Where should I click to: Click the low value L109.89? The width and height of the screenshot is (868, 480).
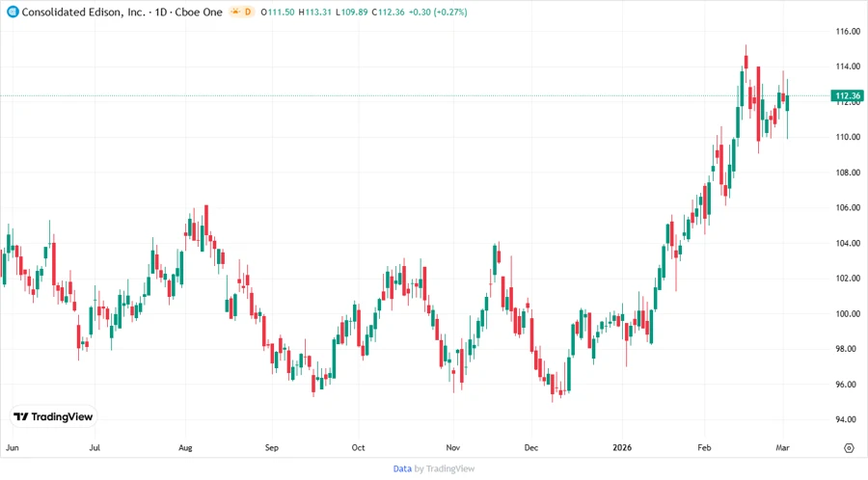click(351, 12)
